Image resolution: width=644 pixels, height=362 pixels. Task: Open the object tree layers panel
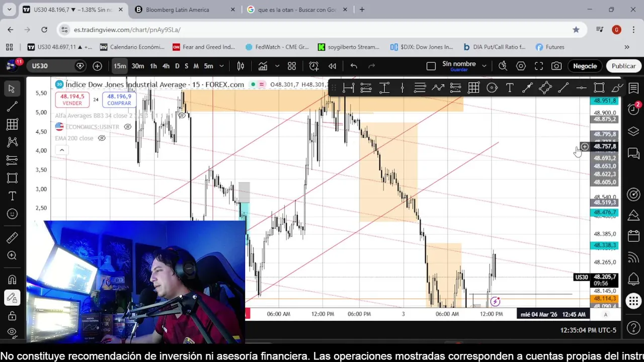[633, 131]
